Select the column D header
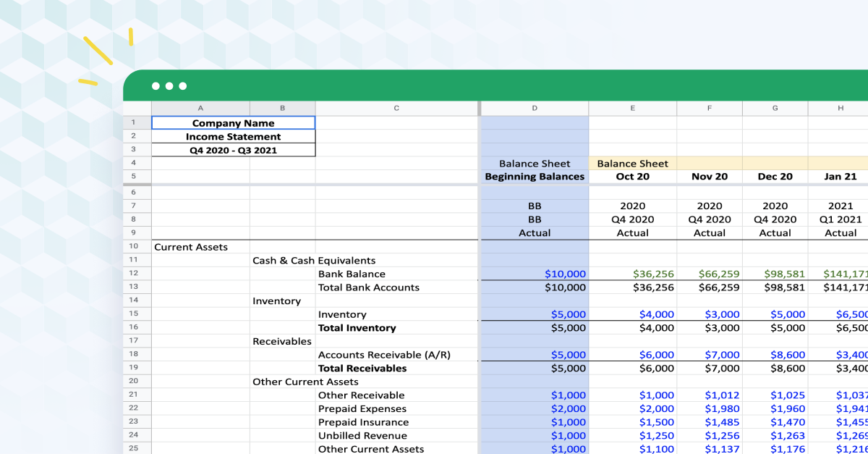 pyautogui.click(x=535, y=107)
